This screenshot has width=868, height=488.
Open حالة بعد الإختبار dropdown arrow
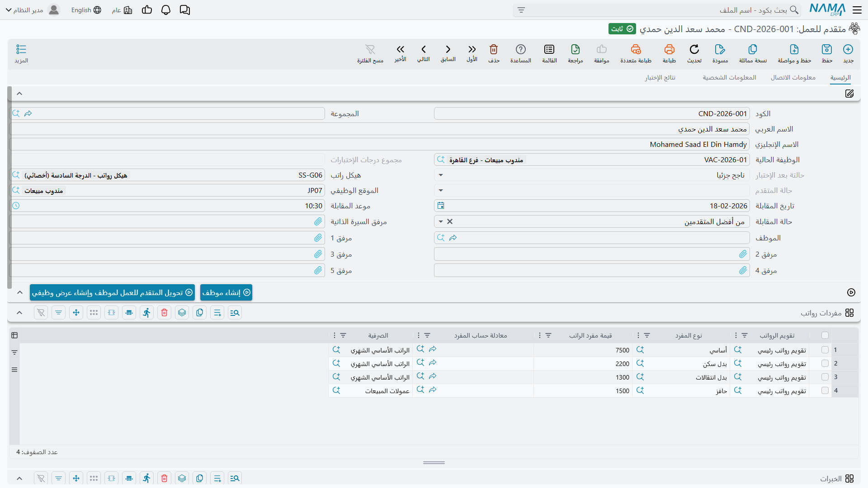pyautogui.click(x=441, y=175)
